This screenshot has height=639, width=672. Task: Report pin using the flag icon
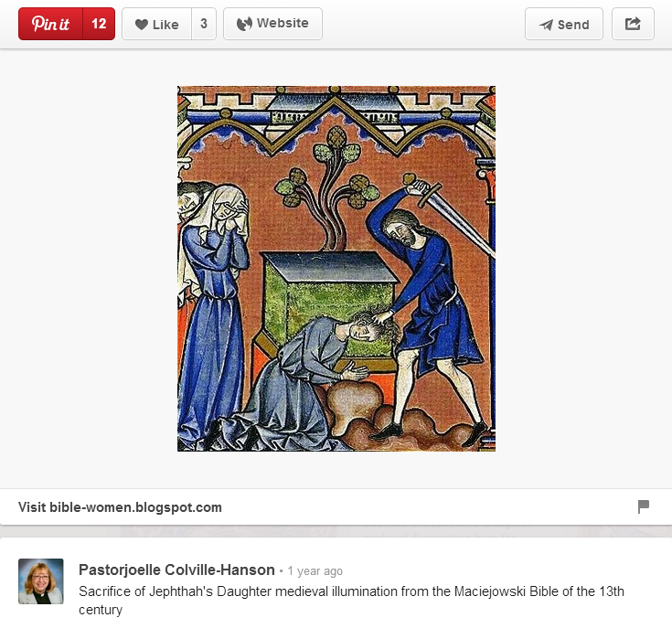pyautogui.click(x=644, y=506)
